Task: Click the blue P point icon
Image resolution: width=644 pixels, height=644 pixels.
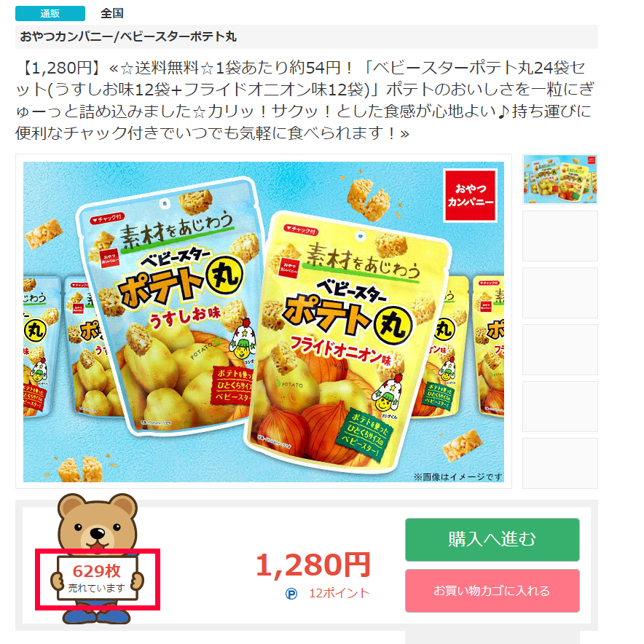Action: tap(291, 594)
